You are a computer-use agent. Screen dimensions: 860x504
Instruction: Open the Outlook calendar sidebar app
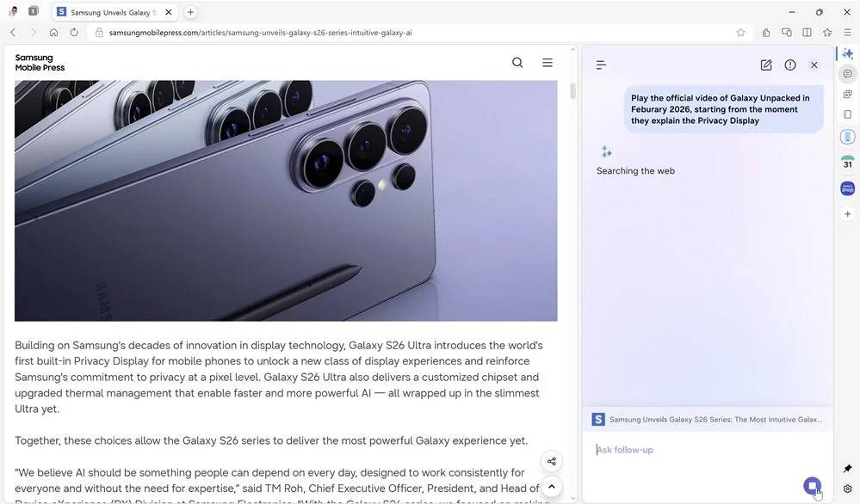click(x=847, y=162)
